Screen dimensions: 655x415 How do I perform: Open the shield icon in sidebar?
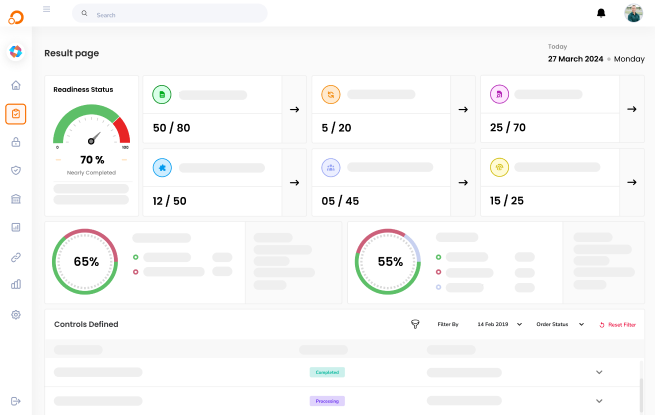[x=16, y=171]
